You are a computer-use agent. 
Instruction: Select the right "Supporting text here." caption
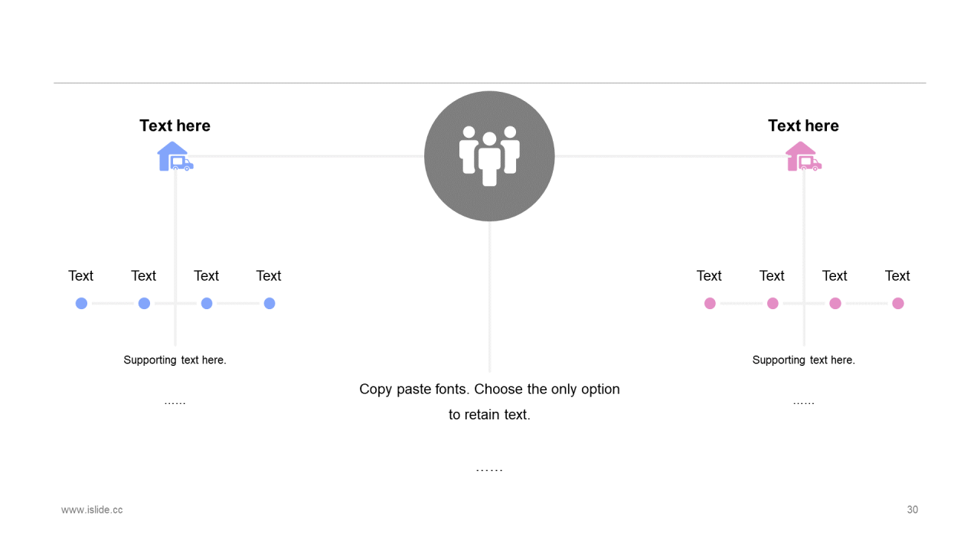click(x=803, y=360)
